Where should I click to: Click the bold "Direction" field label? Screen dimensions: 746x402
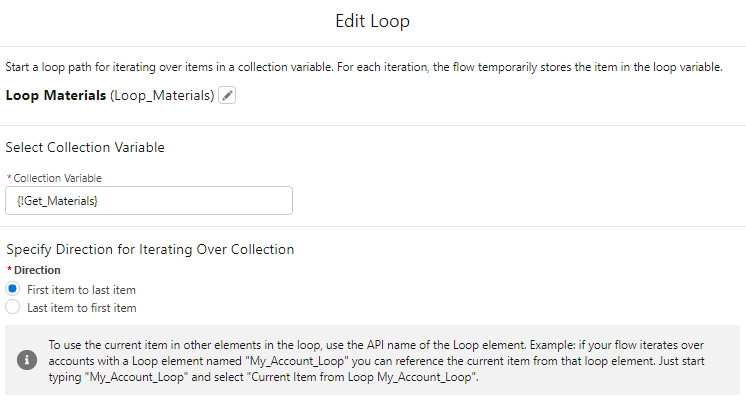coord(36,270)
